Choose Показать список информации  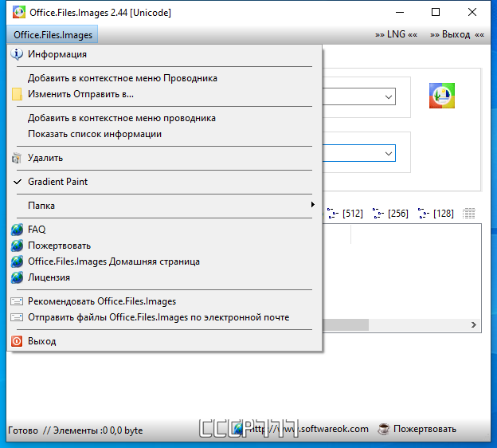(164, 134)
